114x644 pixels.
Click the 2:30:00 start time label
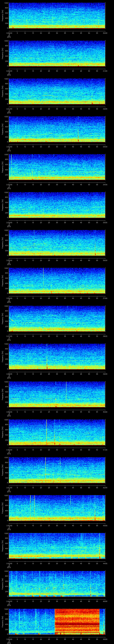click(9, 71)
